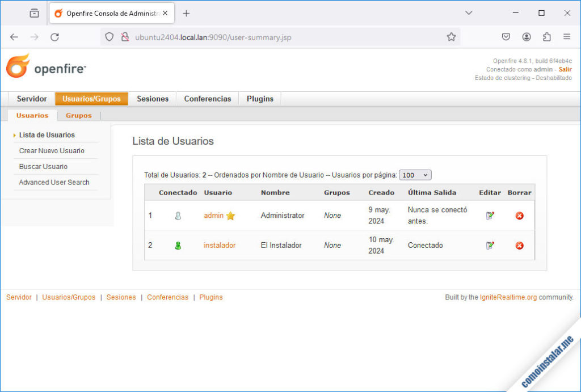
Task: Open the admin username link
Action: pyautogui.click(x=213, y=215)
